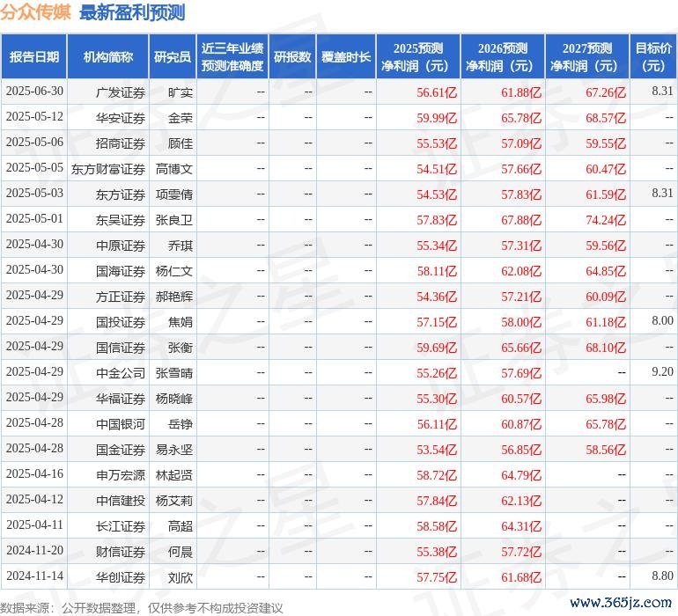
Task: Click institution 国金证券
Action: tap(121, 450)
